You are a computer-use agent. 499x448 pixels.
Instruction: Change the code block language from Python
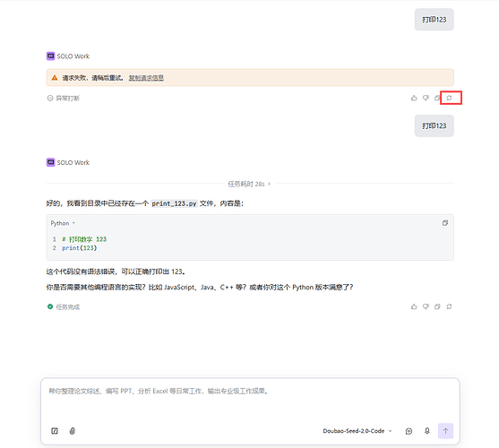pyautogui.click(x=63, y=223)
